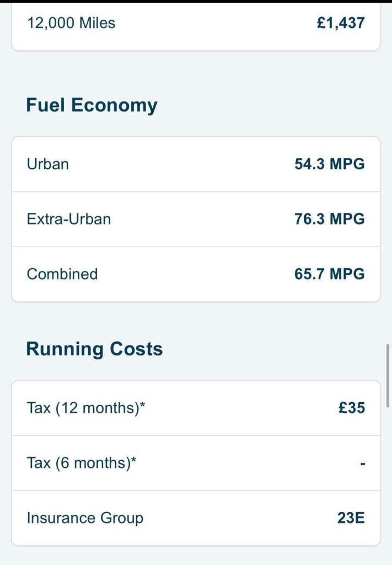Tap the Extra-Urban row label
The height and width of the screenshot is (565, 392).
(x=68, y=219)
